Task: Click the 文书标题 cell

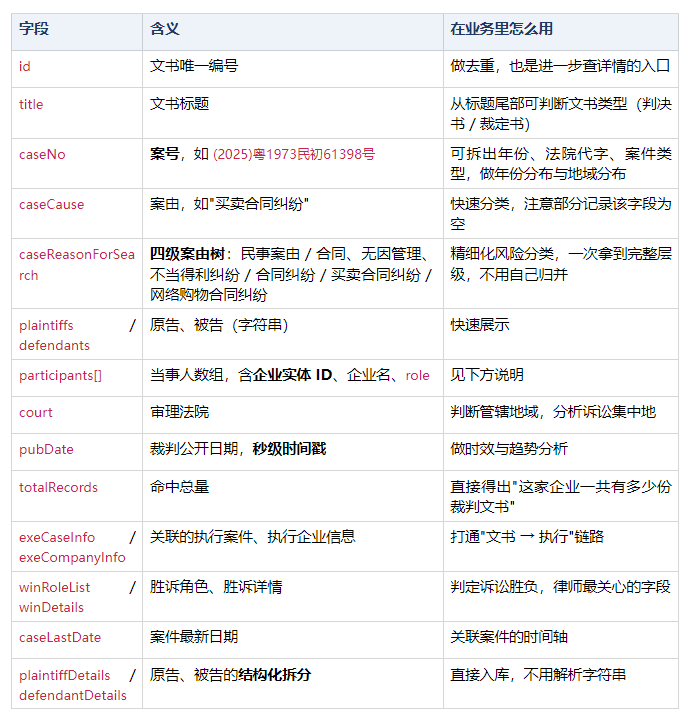Action: (293, 113)
